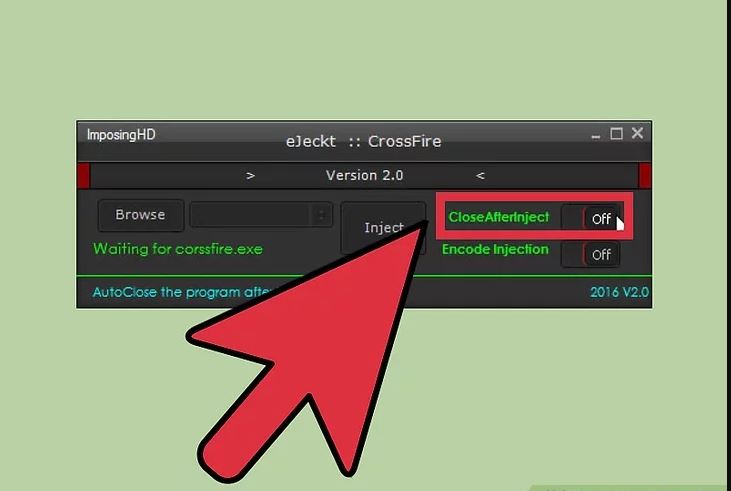The height and width of the screenshot is (491, 731).
Task: Click the green CloseAfterInject label
Action: coord(498,217)
